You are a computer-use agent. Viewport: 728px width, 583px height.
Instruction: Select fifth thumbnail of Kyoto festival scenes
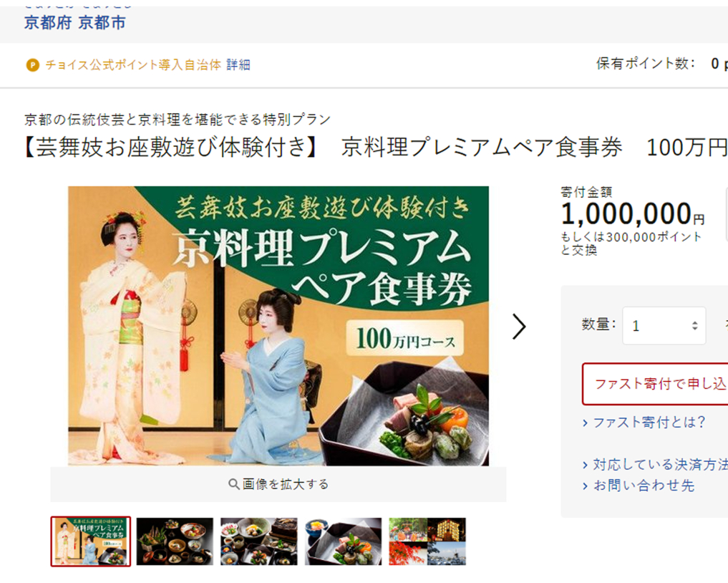click(427, 541)
